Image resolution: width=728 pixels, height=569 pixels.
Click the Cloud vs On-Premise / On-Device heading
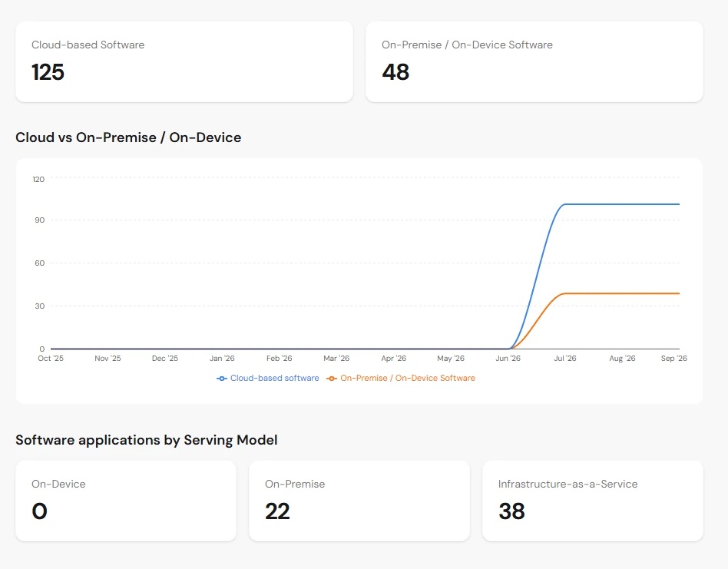tap(128, 137)
